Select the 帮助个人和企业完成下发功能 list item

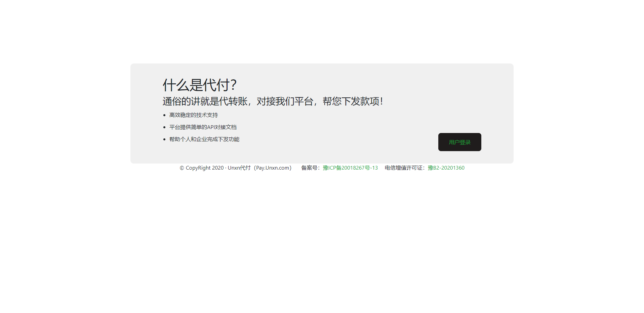pyautogui.click(x=204, y=139)
